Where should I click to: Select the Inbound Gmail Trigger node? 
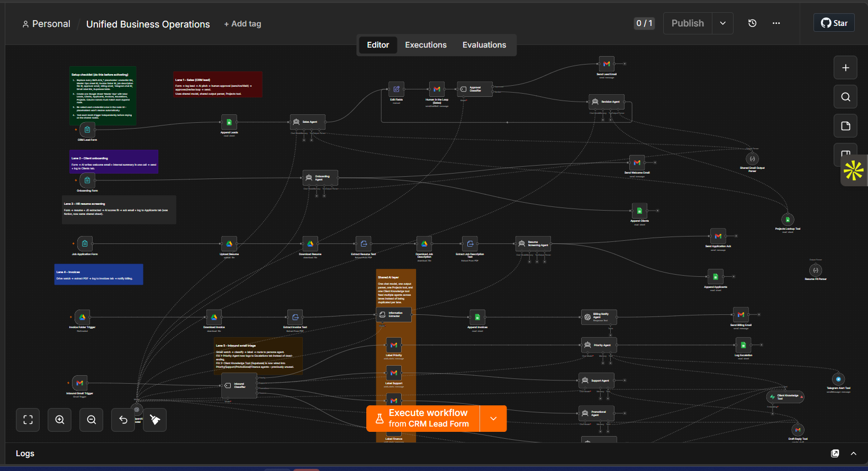pos(79,383)
